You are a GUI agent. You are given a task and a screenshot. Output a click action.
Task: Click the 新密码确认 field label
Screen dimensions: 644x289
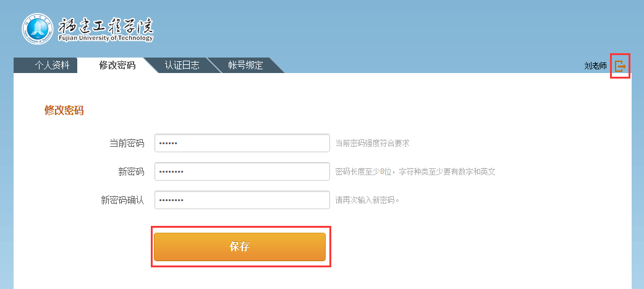(x=122, y=201)
